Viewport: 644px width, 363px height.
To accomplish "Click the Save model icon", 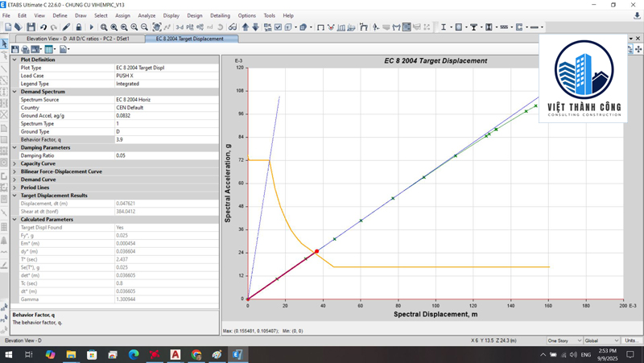I will pos(31,27).
